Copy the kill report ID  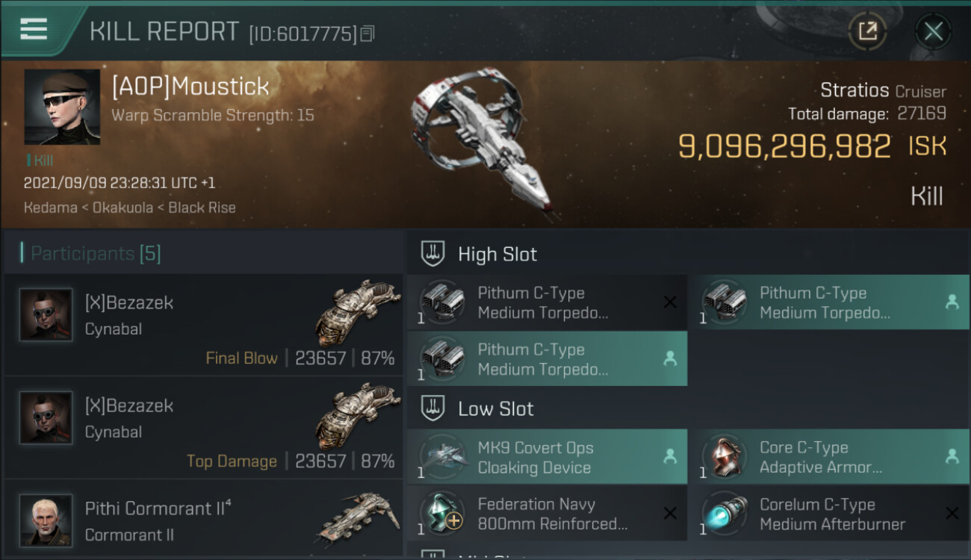[x=367, y=34]
